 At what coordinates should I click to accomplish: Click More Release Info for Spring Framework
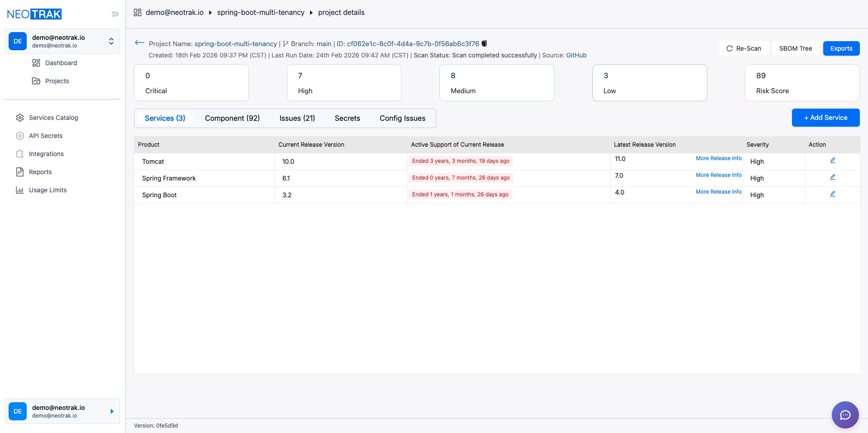[x=718, y=175]
